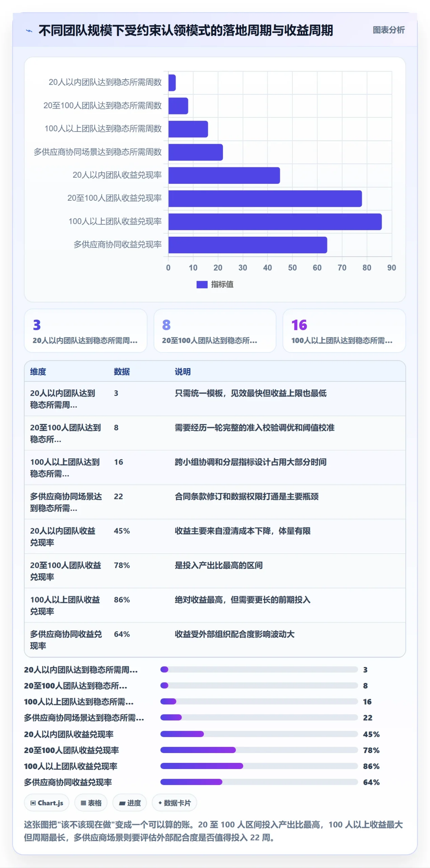
Task: Click table cell 收益主要来自澄清成本下降，体量有限
Action: pyautogui.click(x=243, y=531)
